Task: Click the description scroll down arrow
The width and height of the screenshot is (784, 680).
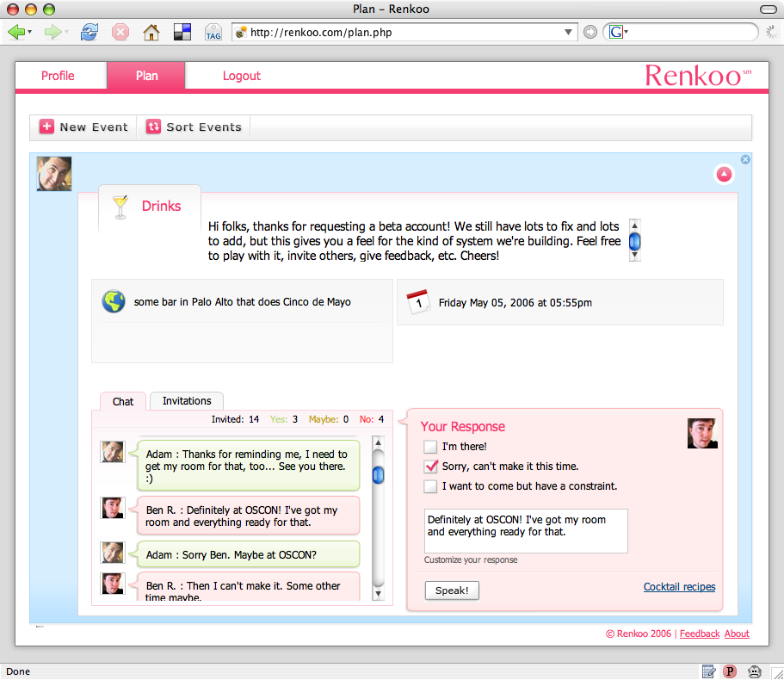Action: pyautogui.click(x=634, y=256)
